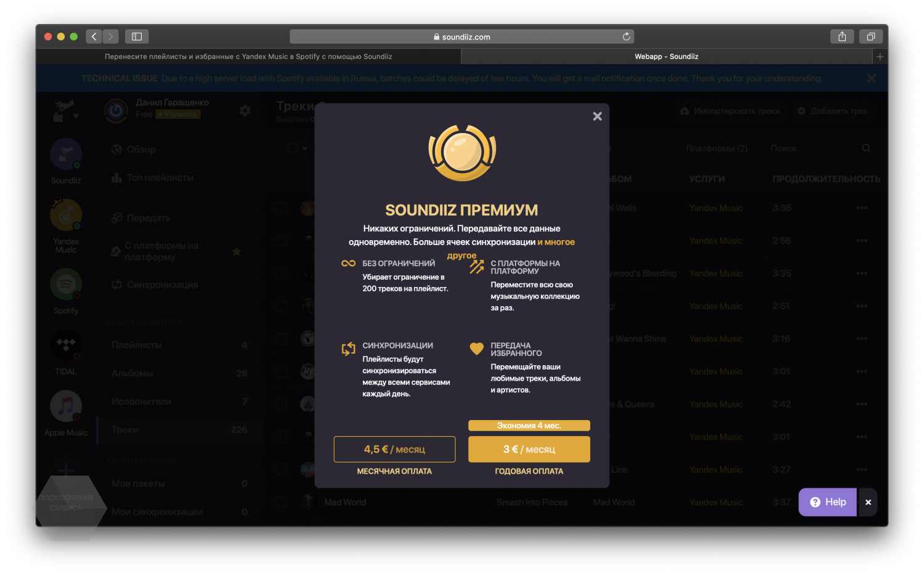Open Мои синхронизации section

tap(179, 512)
